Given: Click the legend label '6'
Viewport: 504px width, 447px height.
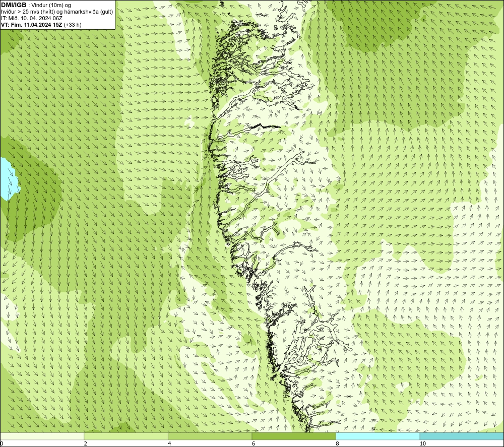Looking at the screenshot, I should click(x=254, y=443).
